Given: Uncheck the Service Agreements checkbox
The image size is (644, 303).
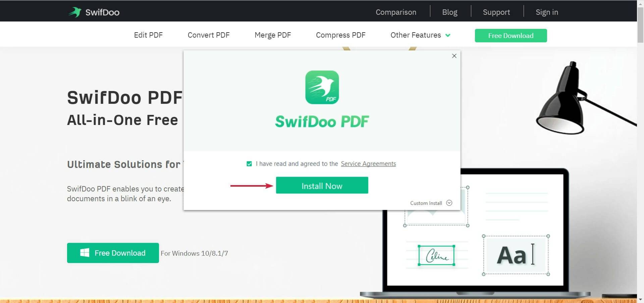Looking at the screenshot, I should pyautogui.click(x=249, y=164).
